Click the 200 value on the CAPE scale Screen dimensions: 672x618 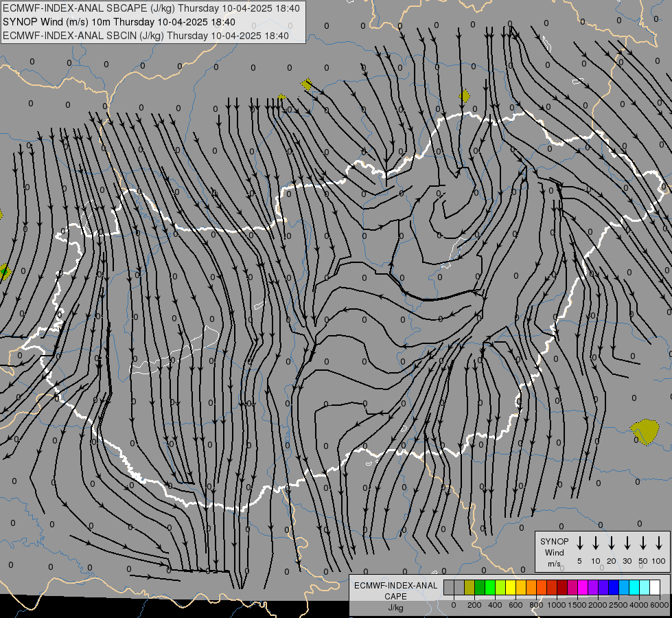tap(474, 605)
